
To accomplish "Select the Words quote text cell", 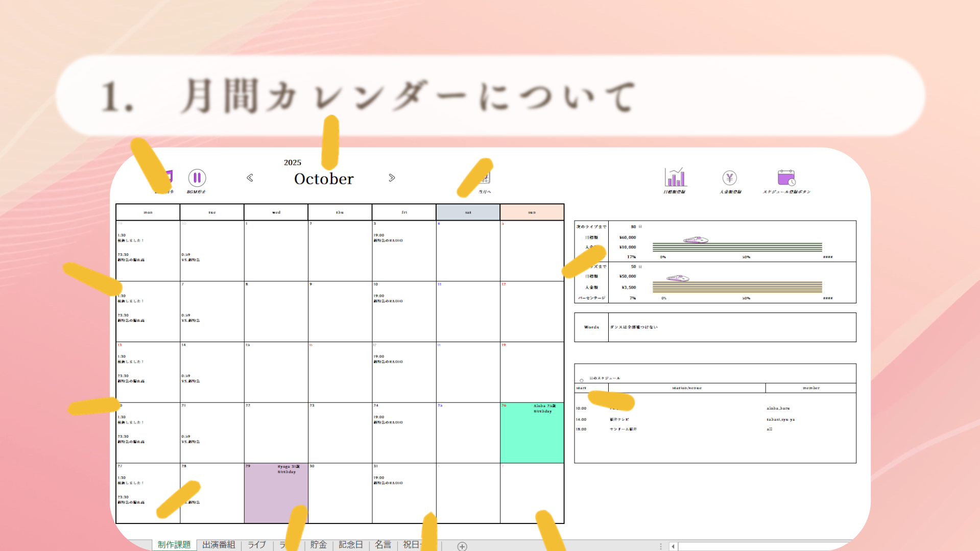I will [x=731, y=327].
